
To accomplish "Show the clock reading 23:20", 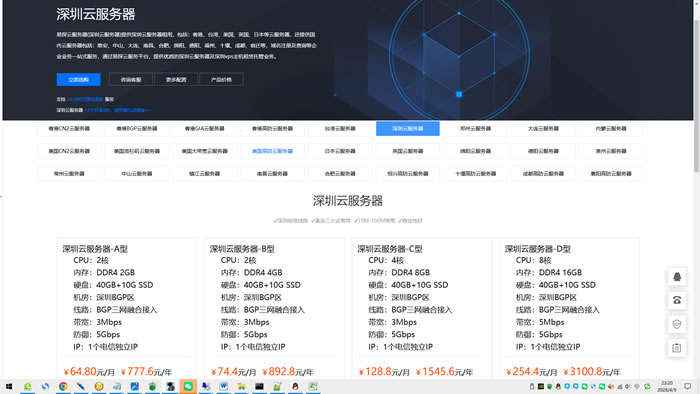I will (667, 383).
